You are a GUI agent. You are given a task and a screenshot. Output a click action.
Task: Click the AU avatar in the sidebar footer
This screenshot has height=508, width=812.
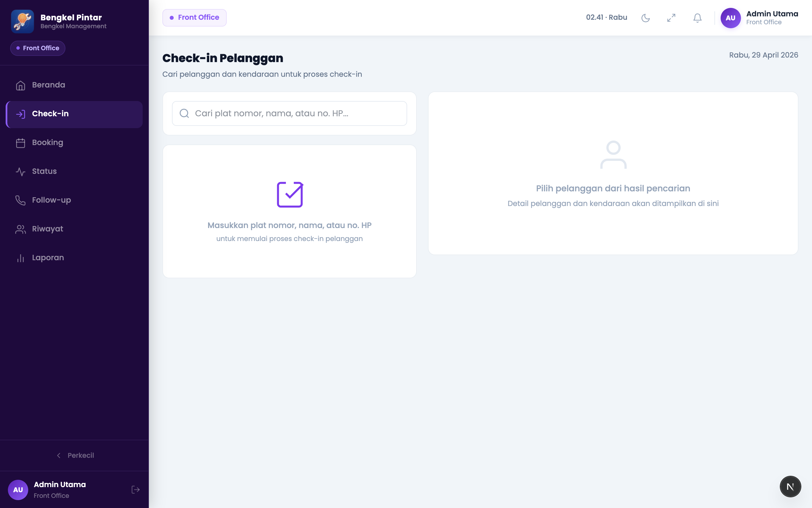point(18,490)
